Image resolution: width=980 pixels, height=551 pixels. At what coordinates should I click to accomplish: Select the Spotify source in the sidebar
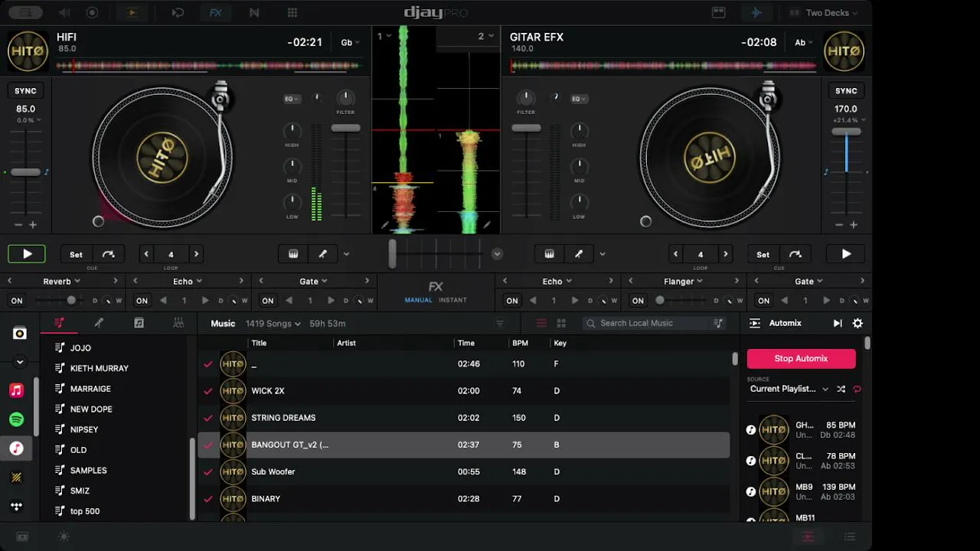(x=16, y=419)
